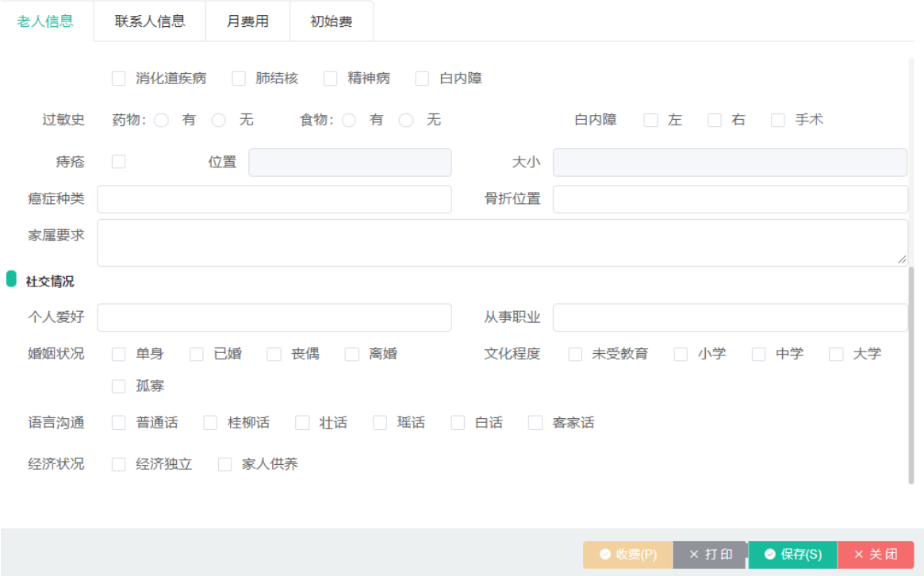924x576 pixels.
Task: Click the 家属要求 textarea resize handle
Action: [902, 259]
